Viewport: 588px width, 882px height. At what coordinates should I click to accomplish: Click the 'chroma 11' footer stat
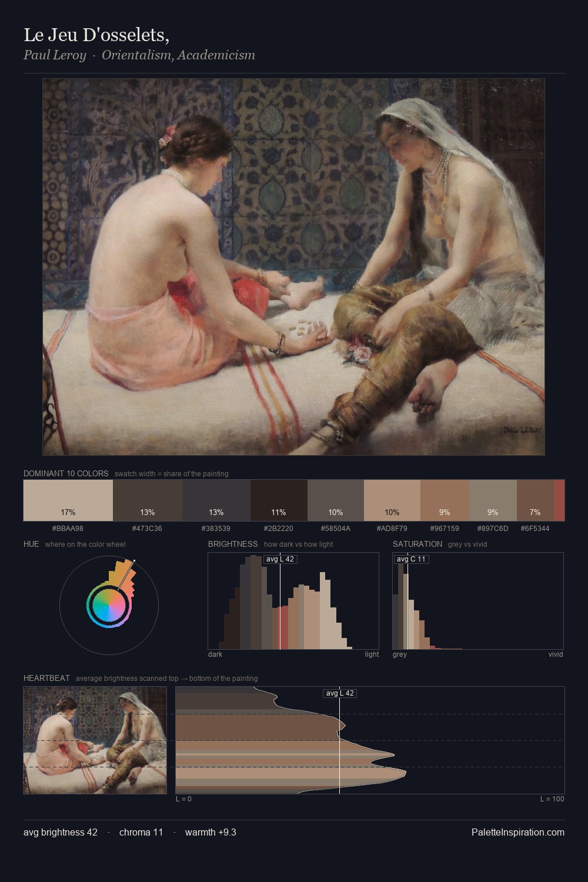point(141,832)
